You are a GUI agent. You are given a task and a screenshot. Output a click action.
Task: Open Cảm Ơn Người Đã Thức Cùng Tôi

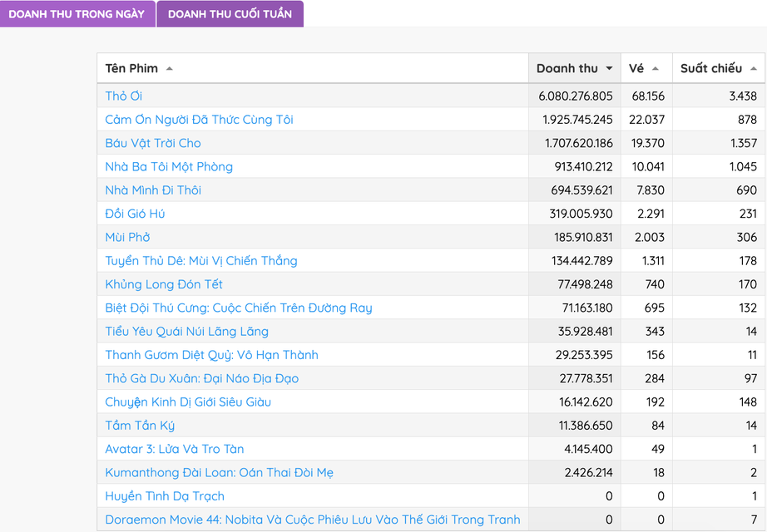click(199, 120)
